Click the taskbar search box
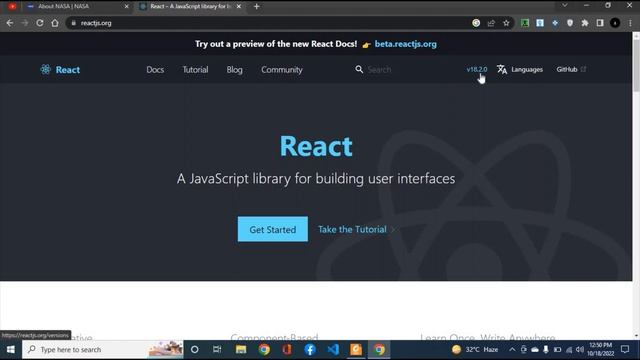640x360 pixels. (x=102, y=349)
